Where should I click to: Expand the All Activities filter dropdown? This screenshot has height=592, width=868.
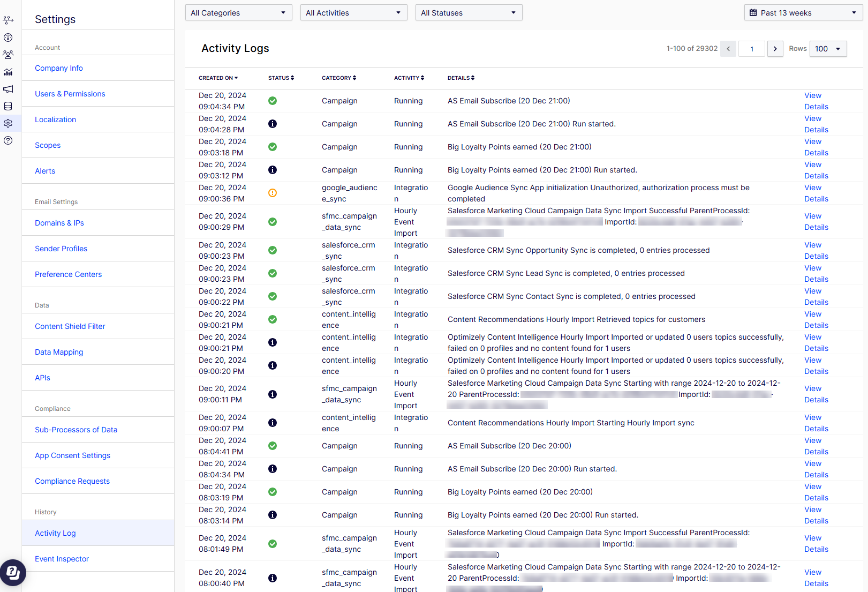[353, 13]
